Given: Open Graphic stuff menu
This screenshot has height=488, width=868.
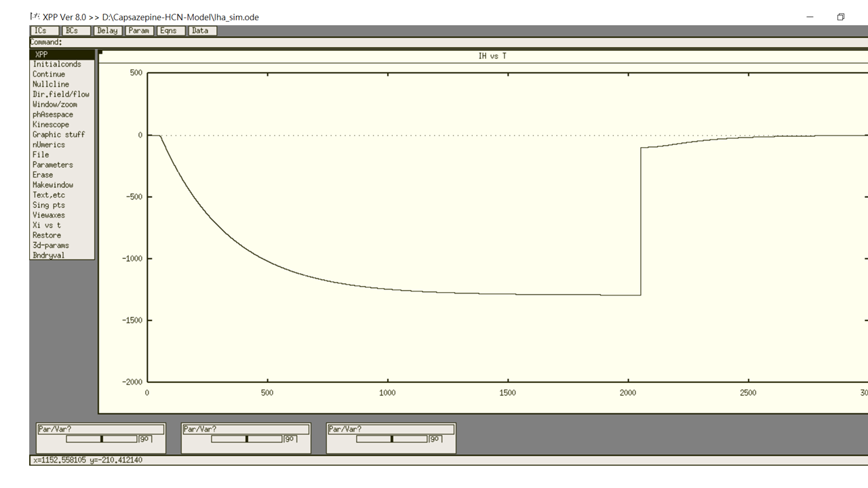Looking at the screenshot, I should [x=62, y=135].
